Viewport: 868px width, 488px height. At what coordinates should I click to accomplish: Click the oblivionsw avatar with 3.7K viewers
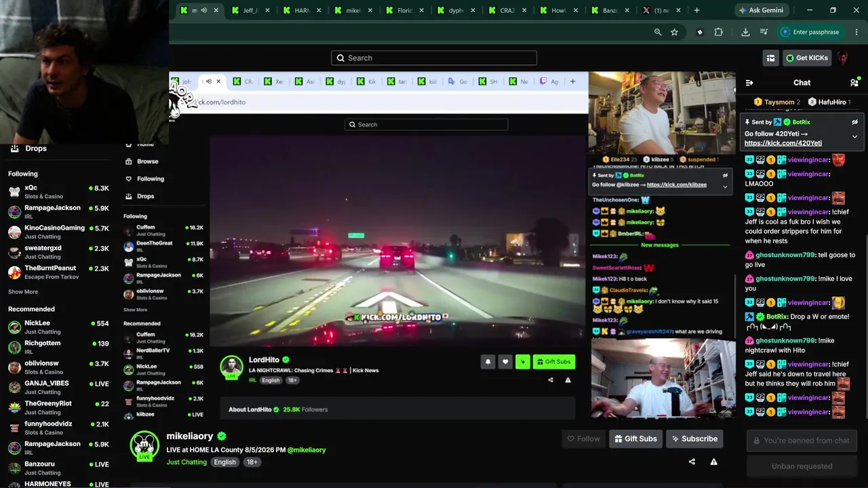[14, 367]
